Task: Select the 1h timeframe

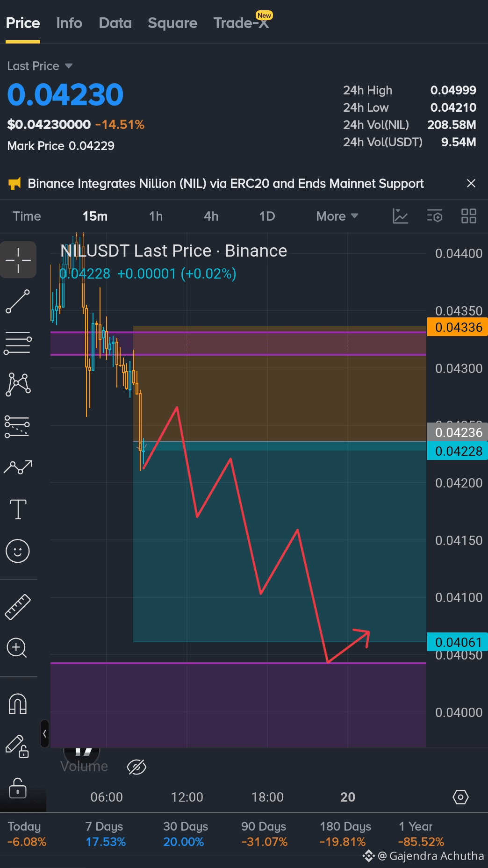Action: (x=156, y=216)
